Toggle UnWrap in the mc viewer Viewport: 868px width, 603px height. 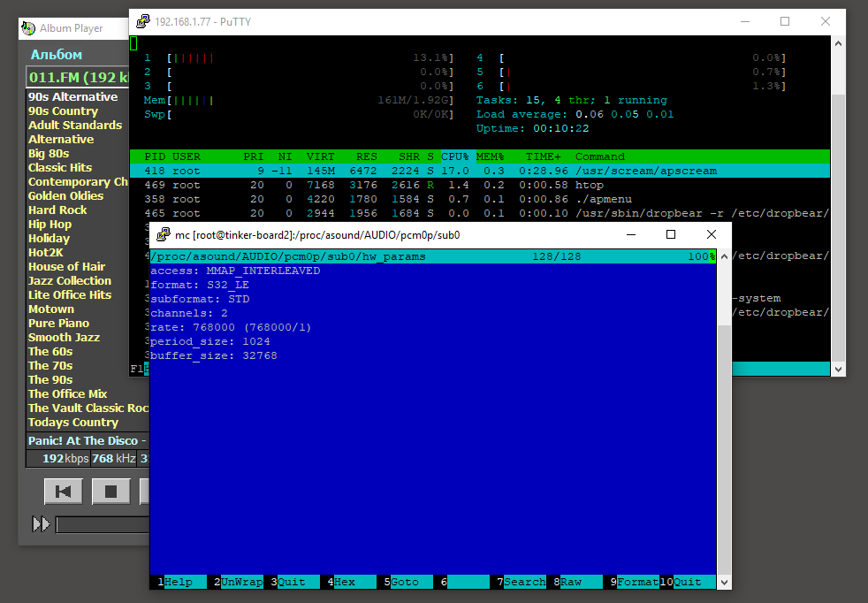tap(240, 582)
